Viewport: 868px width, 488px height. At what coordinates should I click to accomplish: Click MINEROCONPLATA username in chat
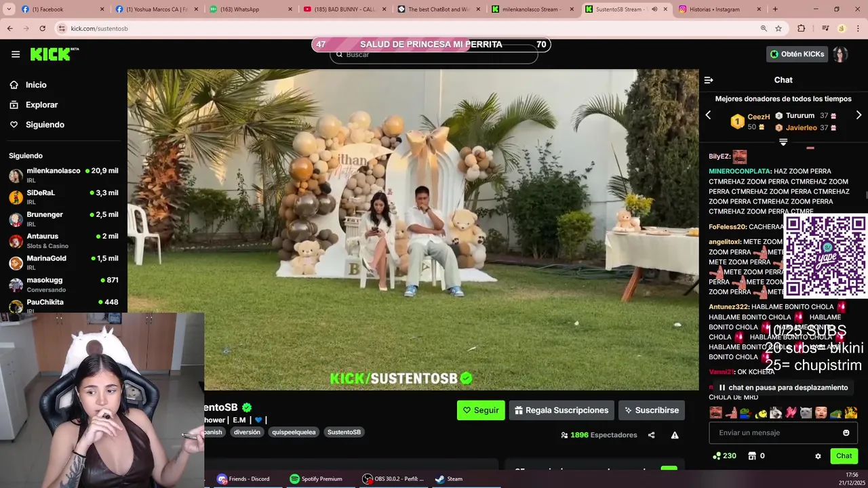pos(740,171)
